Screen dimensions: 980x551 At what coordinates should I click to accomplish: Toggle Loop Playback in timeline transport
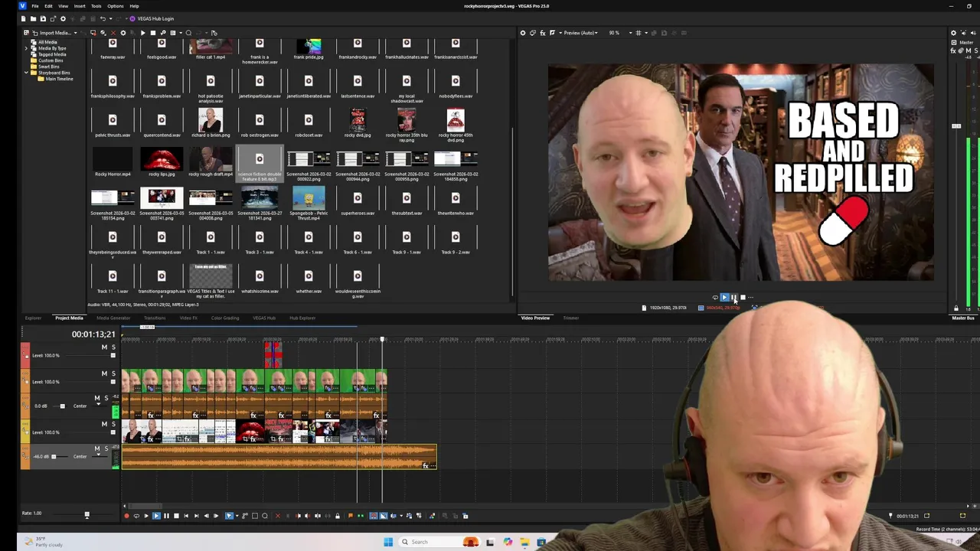(x=136, y=516)
